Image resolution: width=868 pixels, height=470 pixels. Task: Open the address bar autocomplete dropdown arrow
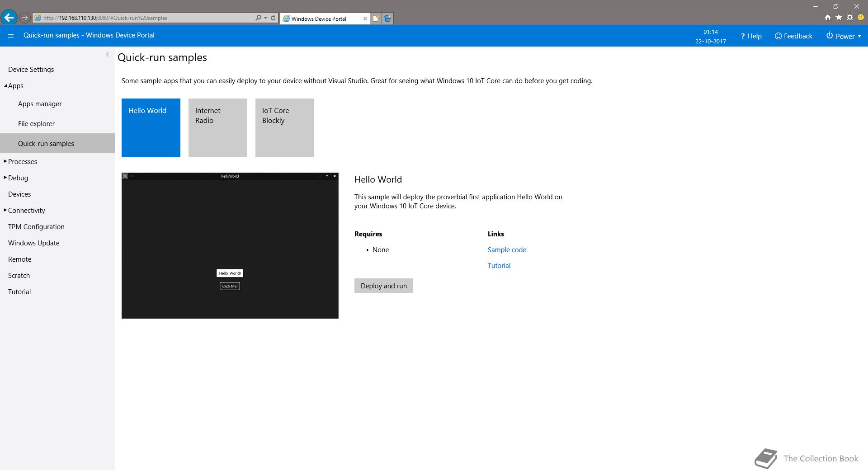pyautogui.click(x=265, y=18)
